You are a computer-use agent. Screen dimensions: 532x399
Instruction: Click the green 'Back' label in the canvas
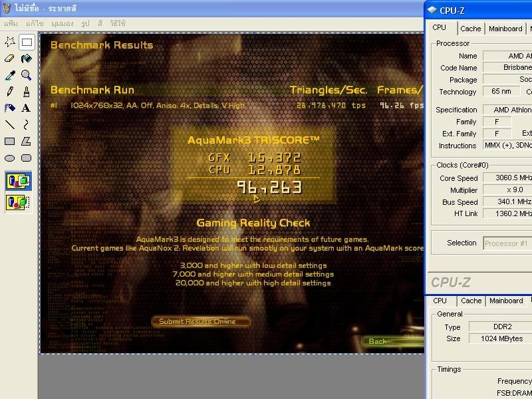click(x=378, y=341)
